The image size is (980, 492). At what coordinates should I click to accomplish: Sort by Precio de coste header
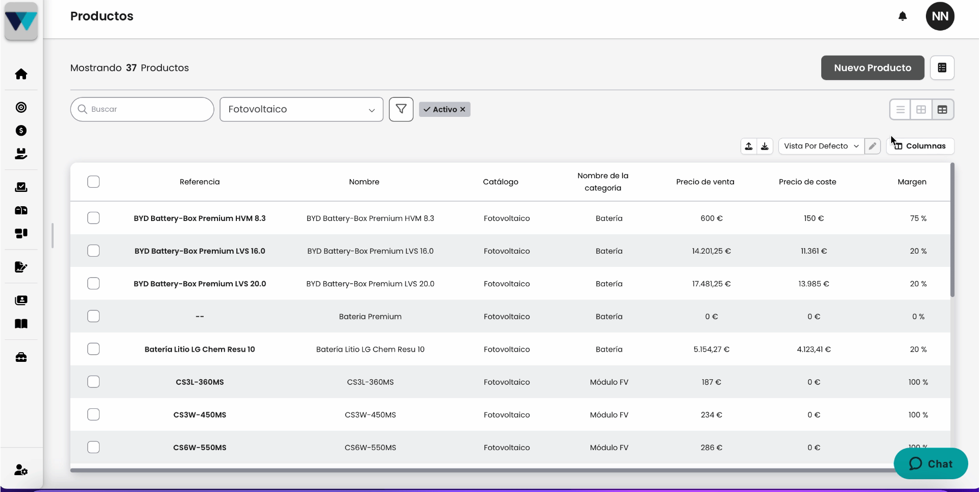[x=807, y=182]
